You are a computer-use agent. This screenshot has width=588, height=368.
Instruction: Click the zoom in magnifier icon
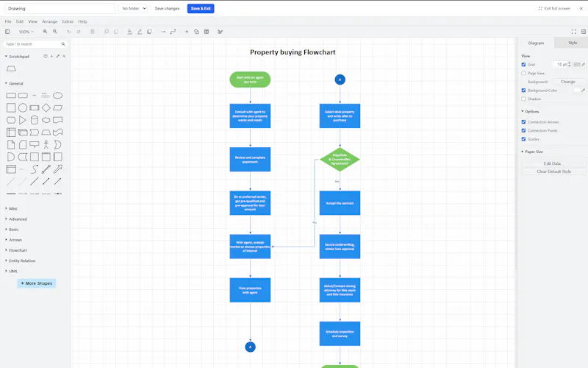point(45,32)
